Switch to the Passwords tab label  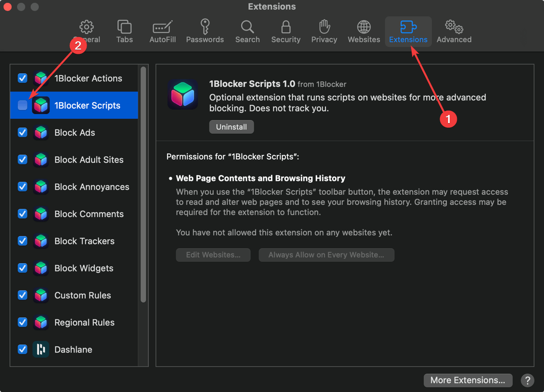click(x=205, y=39)
